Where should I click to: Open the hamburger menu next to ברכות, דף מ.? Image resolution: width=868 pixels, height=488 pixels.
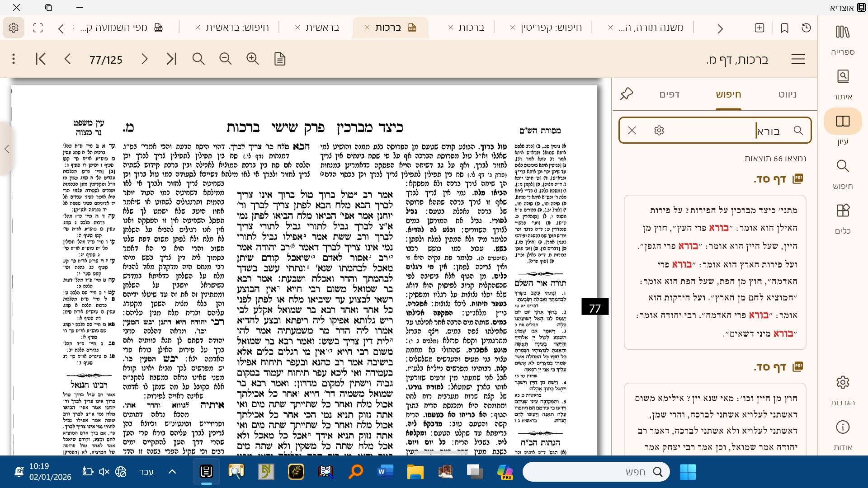pos(798,59)
